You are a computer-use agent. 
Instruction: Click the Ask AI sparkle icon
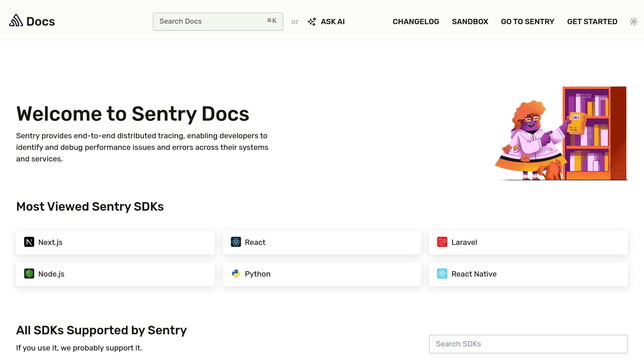(312, 22)
